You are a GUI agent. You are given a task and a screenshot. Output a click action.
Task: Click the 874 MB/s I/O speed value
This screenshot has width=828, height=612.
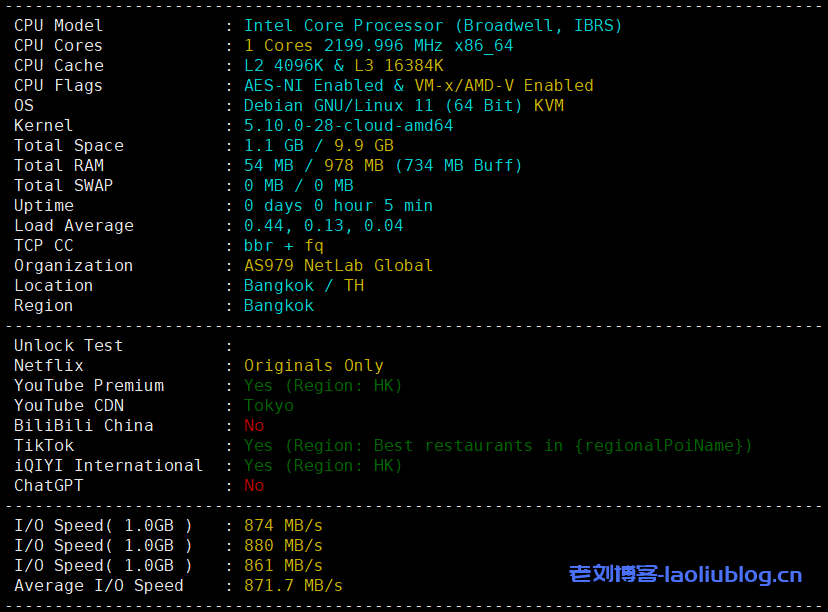(283, 526)
